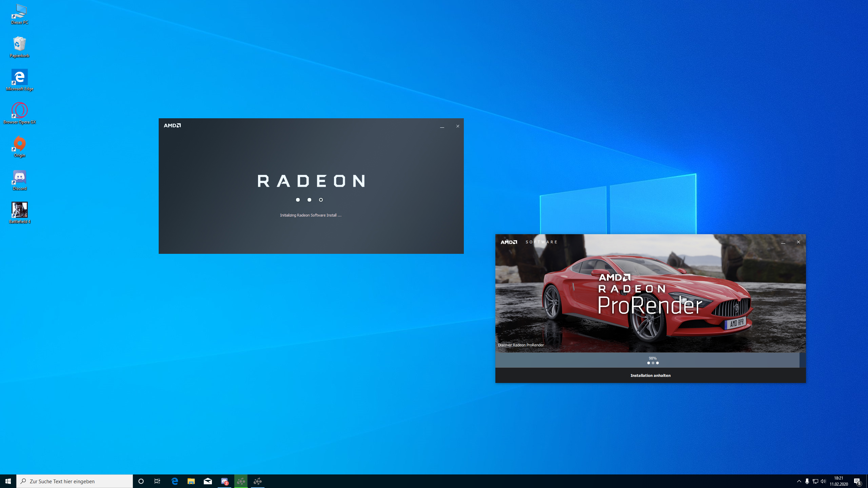The width and height of the screenshot is (868, 488).
Task: Open File Explorer from the taskbar
Action: [x=191, y=481]
